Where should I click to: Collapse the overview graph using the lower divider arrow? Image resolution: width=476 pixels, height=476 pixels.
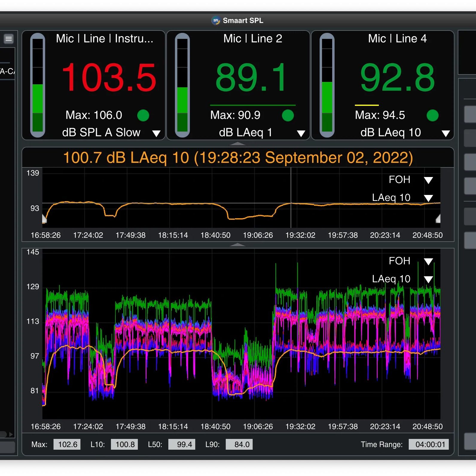pos(237,245)
